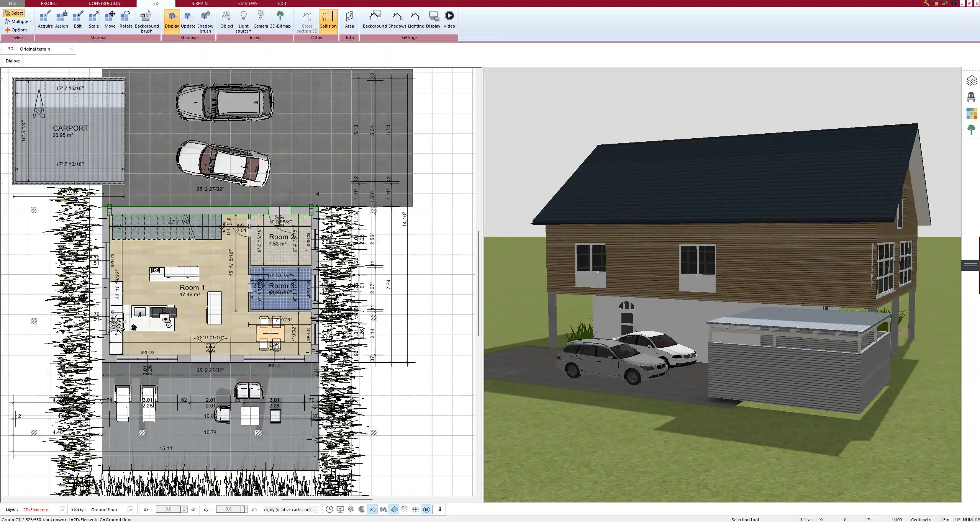Increase the dx value with stepper
The height and width of the screenshot is (522, 980).
click(184, 508)
